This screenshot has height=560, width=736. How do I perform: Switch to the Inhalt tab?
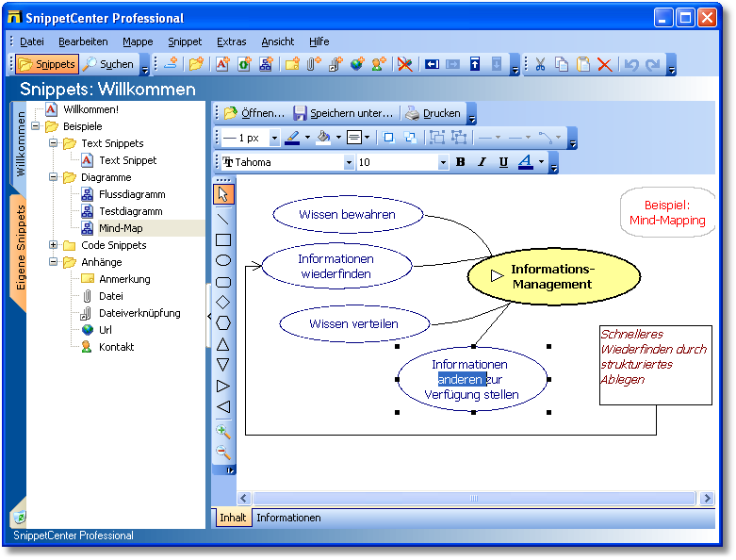point(233,518)
